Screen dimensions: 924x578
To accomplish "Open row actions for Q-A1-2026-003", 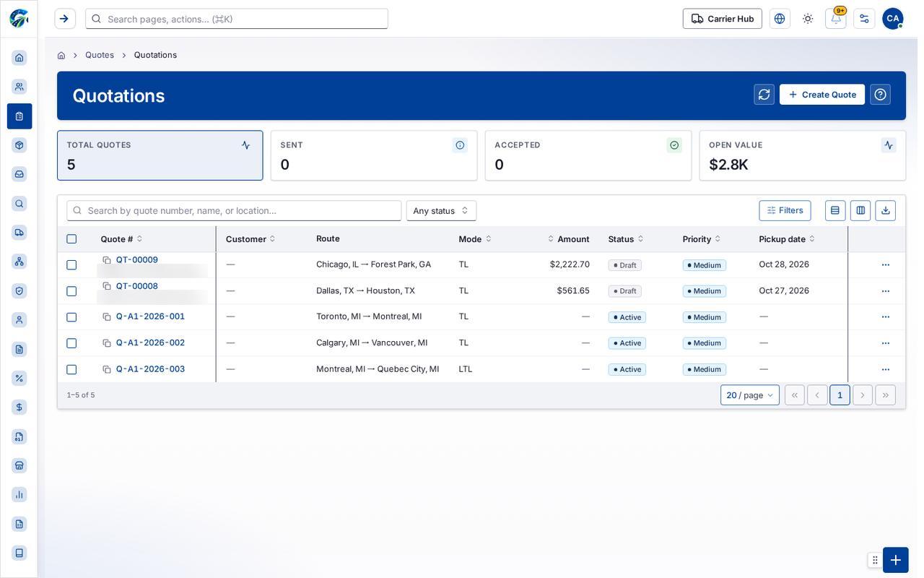I will pyautogui.click(x=886, y=369).
